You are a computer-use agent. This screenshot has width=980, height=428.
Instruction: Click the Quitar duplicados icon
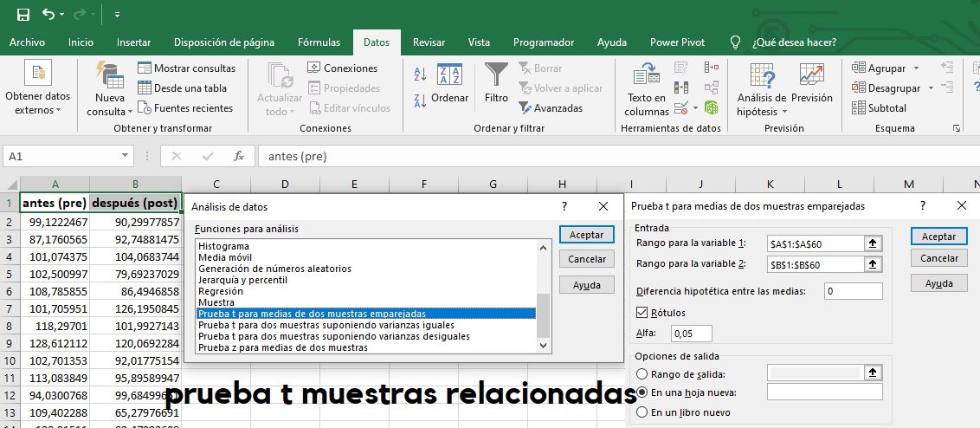680,88
